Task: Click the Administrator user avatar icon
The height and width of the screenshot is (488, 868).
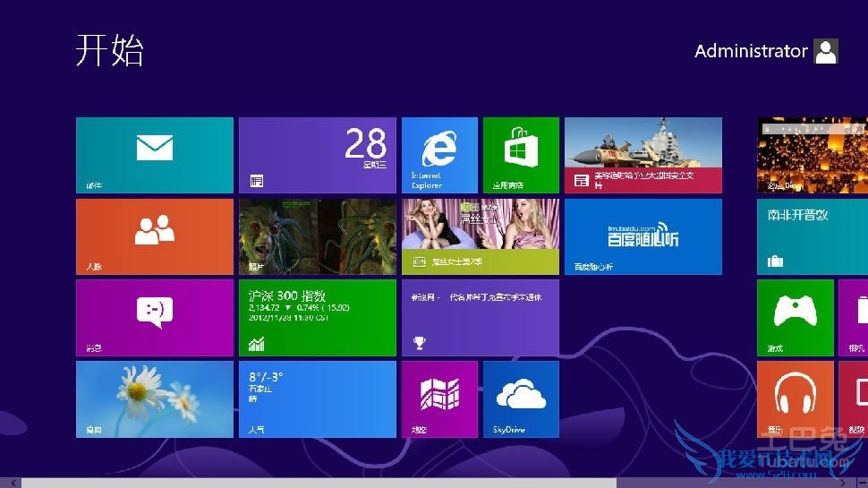Action: pos(826,51)
